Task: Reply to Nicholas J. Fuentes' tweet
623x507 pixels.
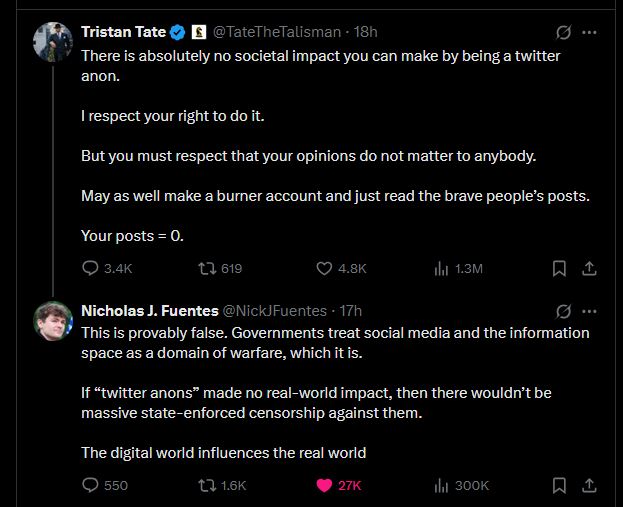Action: 90,485
